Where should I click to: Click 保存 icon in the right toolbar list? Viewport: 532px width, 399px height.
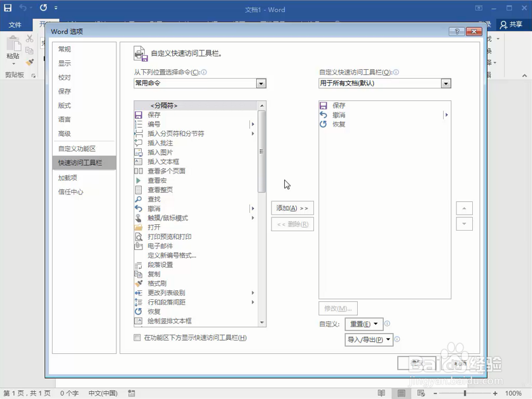point(324,105)
